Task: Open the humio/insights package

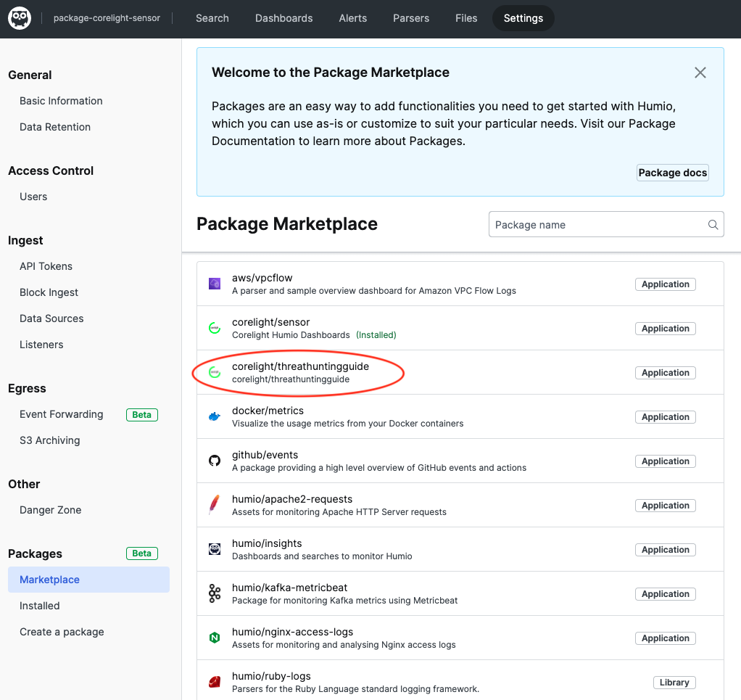Action: pyautogui.click(x=460, y=549)
